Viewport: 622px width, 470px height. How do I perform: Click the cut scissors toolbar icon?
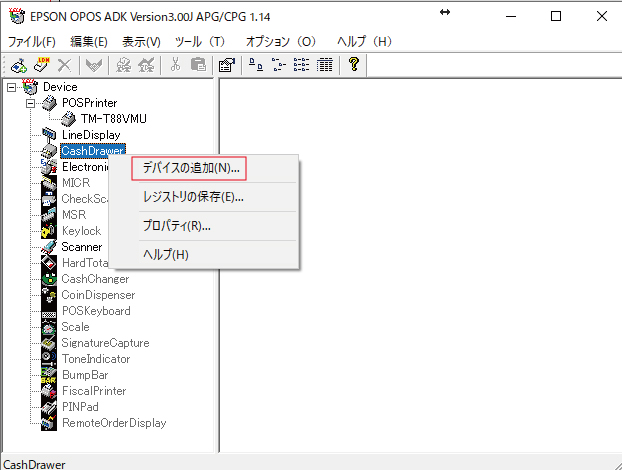coord(175,65)
